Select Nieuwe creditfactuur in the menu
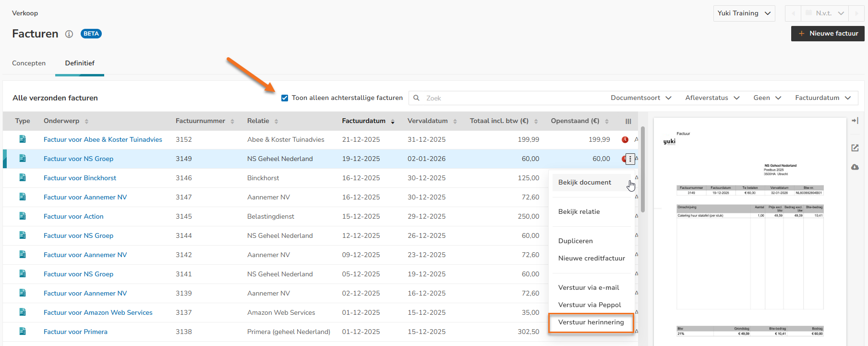 click(x=591, y=259)
